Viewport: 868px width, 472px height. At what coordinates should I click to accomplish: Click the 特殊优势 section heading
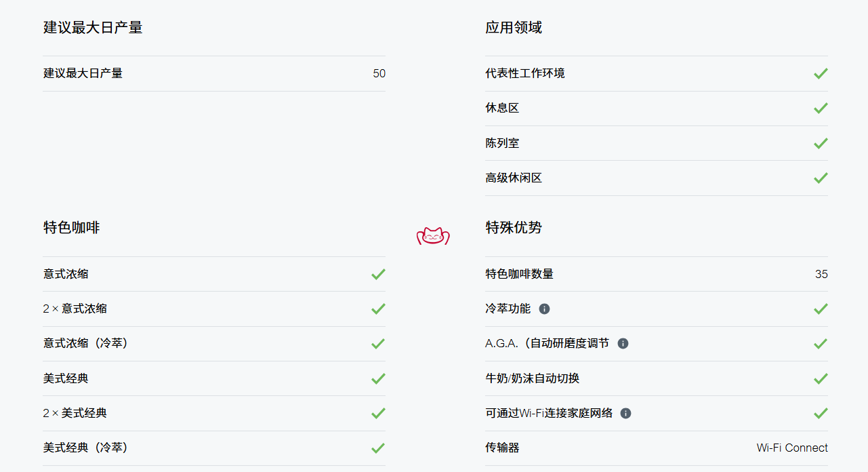point(514,228)
